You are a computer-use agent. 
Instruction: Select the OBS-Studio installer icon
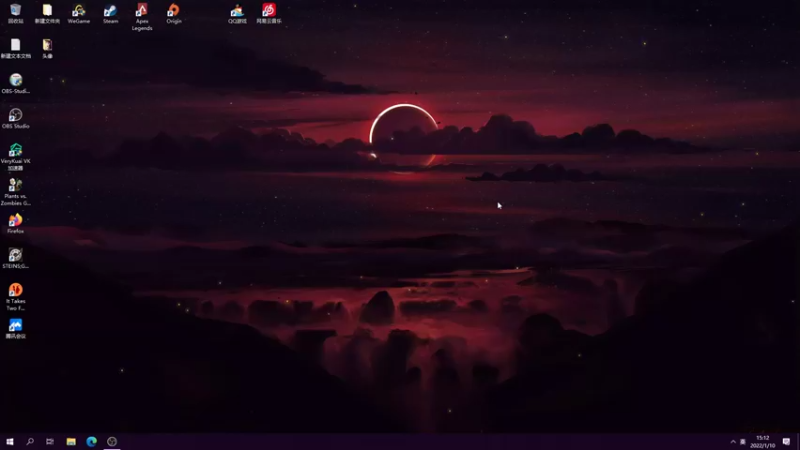[16, 84]
